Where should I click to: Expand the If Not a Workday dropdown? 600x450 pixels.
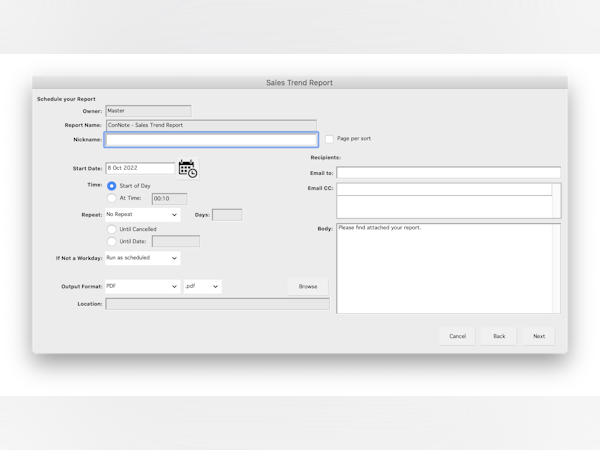coord(143,258)
